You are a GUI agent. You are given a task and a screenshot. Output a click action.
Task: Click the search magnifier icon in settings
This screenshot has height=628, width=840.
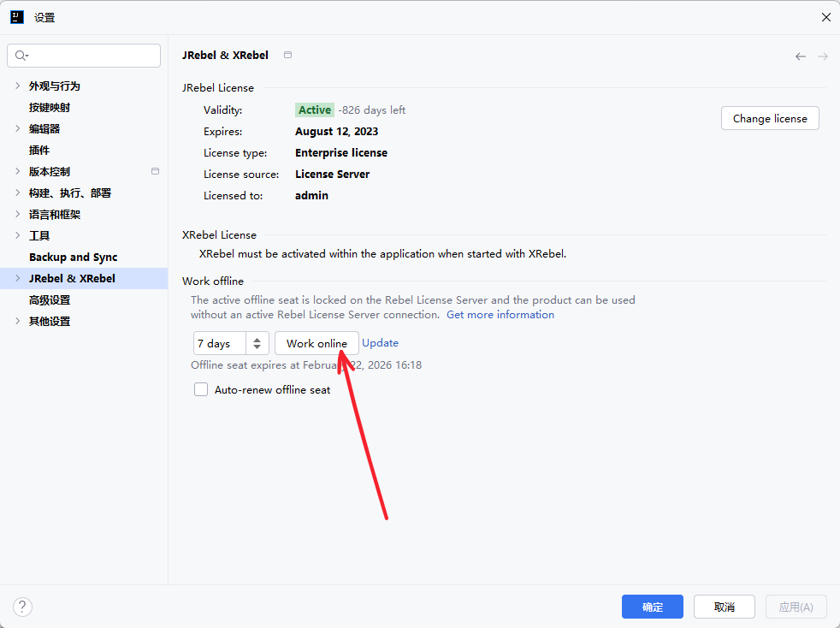tap(21, 56)
